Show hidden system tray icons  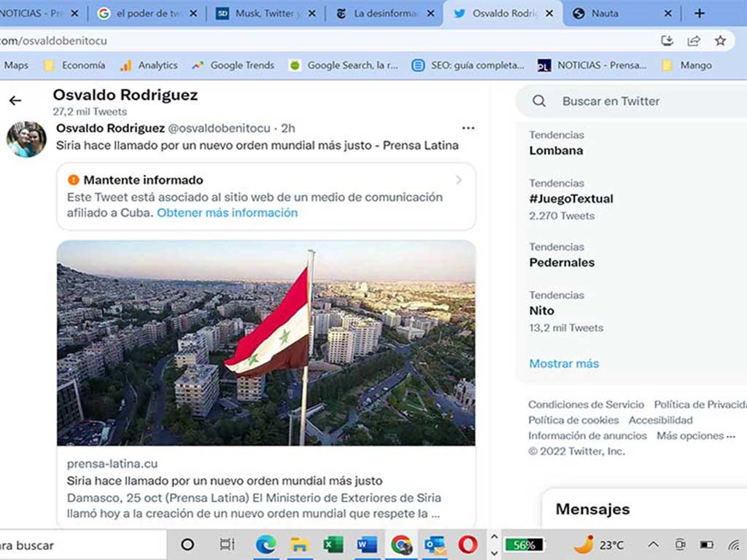(x=653, y=545)
